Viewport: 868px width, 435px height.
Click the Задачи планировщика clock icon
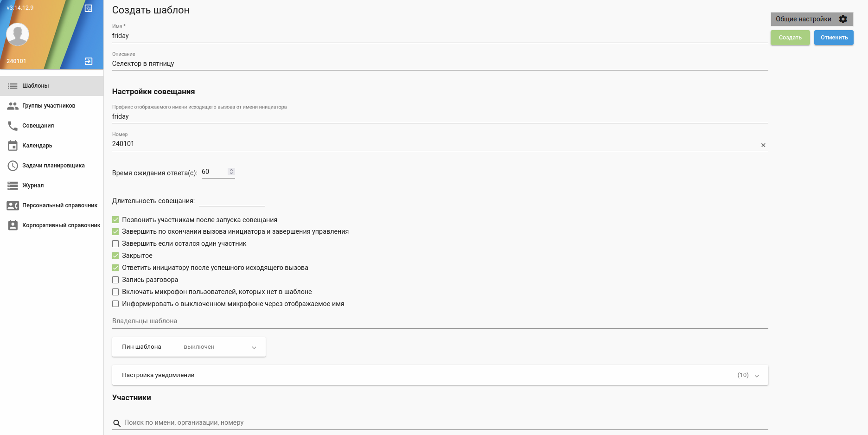[x=13, y=166]
